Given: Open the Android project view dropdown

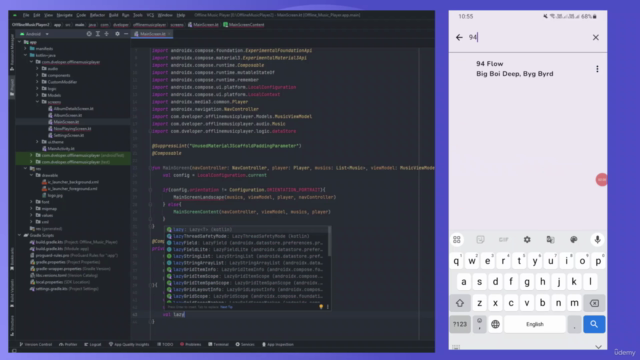Looking at the screenshot, I should click(x=34, y=34).
